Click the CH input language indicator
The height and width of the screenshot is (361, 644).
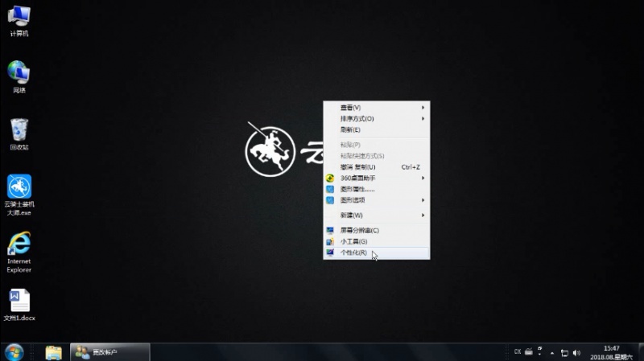[518, 352]
